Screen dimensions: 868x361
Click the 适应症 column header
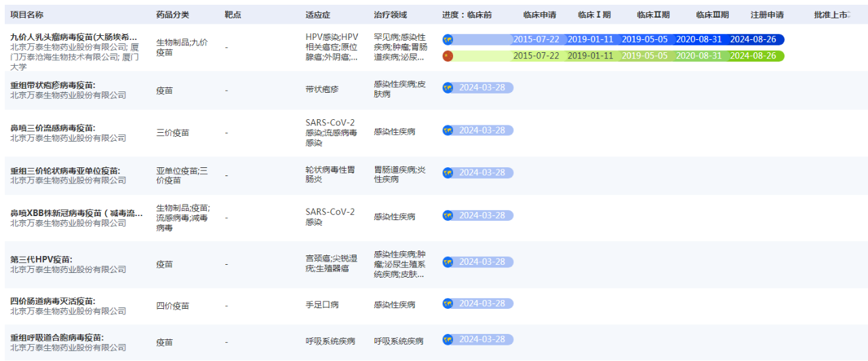click(x=318, y=14)
